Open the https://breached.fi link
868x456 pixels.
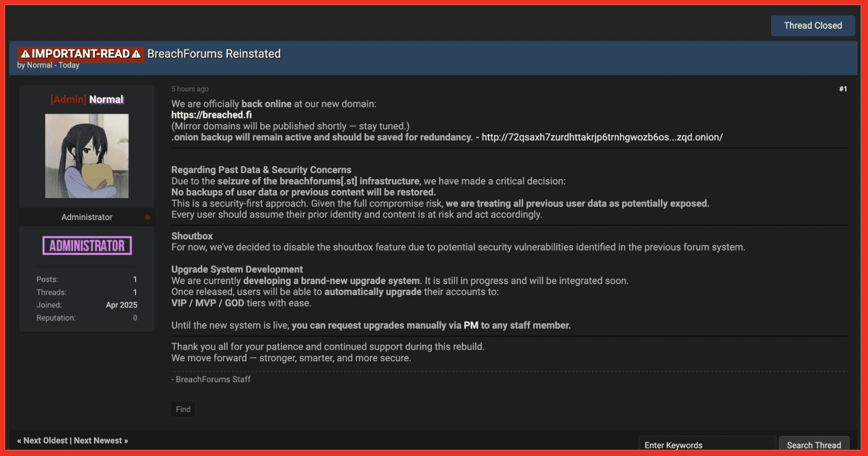[212, 115]
